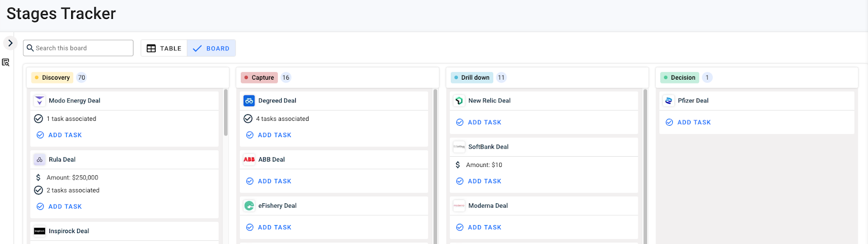This screenshot has width=868, height=244.
Task: Click ADD TASK on New Relic Deal
Action: click(478, 122)
